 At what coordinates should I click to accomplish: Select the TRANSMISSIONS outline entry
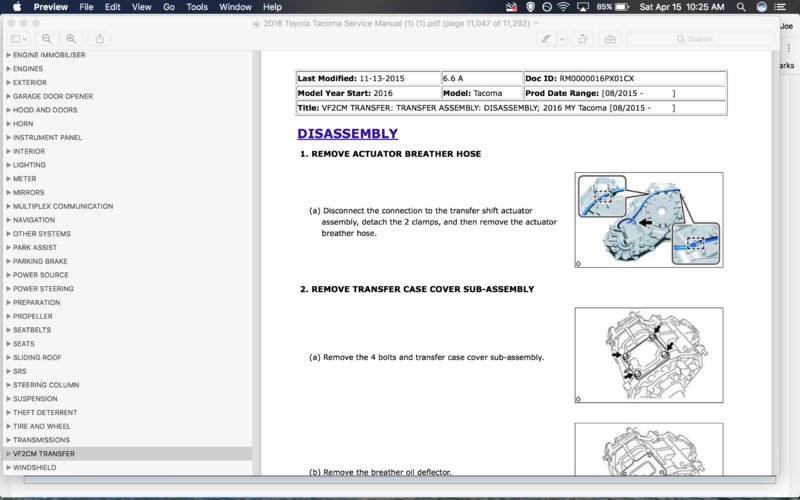coord(41,440)
